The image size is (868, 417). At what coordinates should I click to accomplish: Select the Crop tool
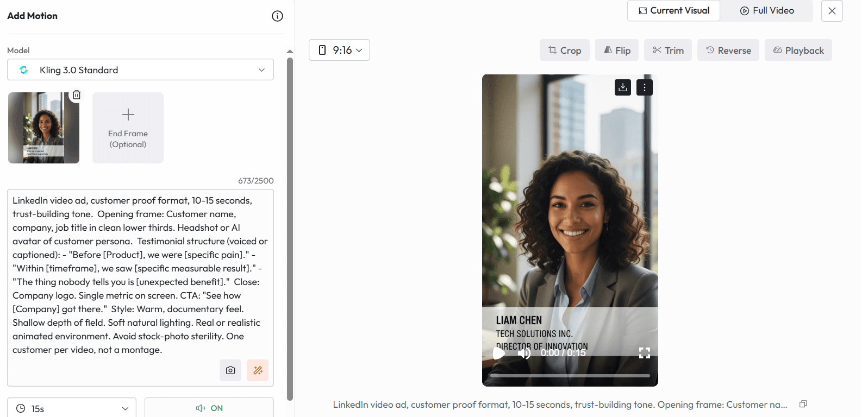565,50
